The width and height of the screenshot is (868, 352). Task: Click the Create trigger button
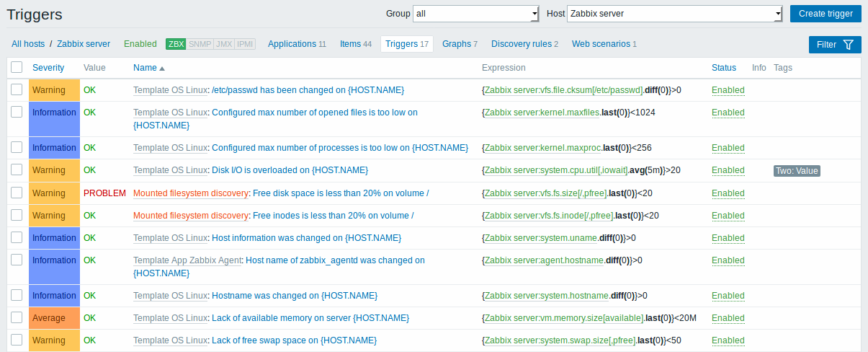tap(826, 14)
